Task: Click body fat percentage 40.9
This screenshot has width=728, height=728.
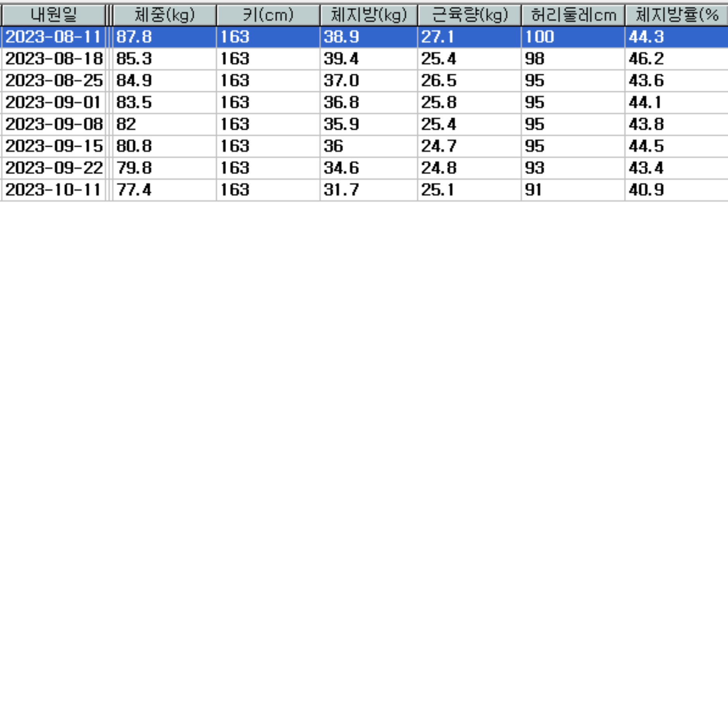Action: click(646, 190)
